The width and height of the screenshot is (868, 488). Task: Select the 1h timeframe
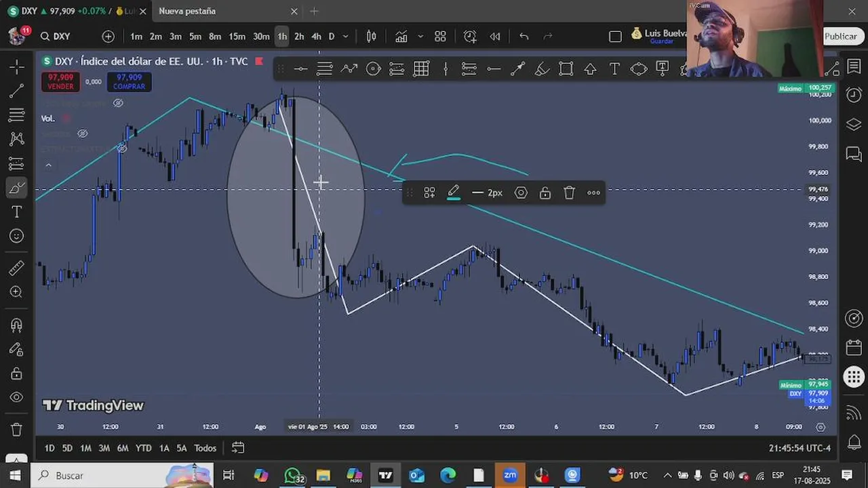[x=282, y=37]
